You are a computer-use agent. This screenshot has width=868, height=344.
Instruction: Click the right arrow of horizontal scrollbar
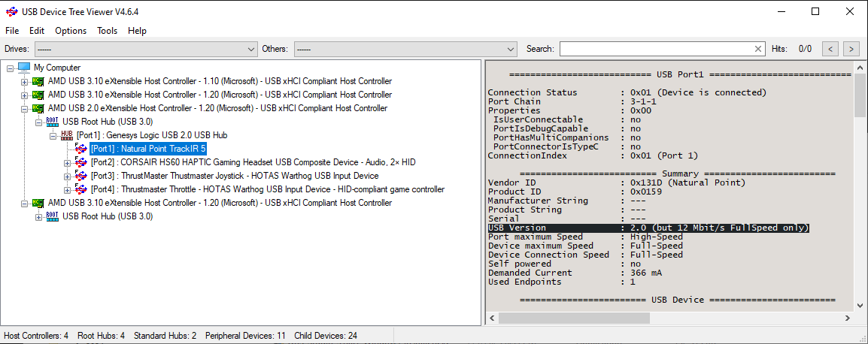tap(848, 318)
